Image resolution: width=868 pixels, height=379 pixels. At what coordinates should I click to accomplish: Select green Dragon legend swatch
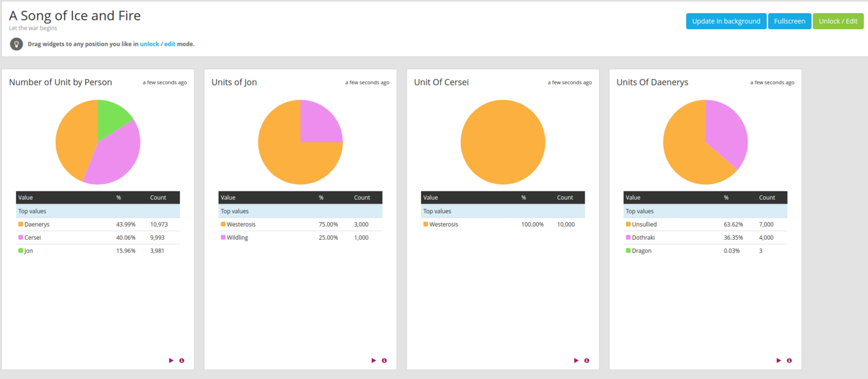coord(628,251)
